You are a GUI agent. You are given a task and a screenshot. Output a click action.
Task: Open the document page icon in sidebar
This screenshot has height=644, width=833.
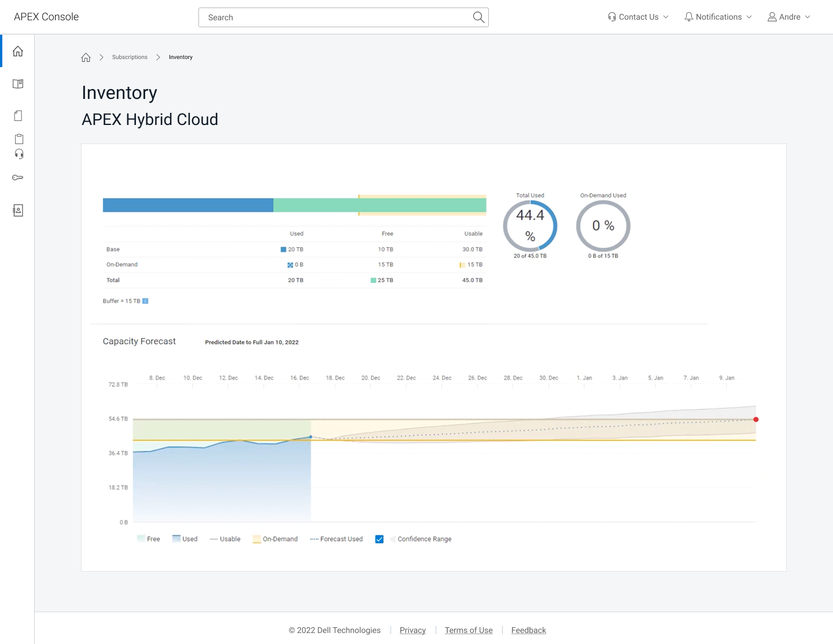pos(18,116)
